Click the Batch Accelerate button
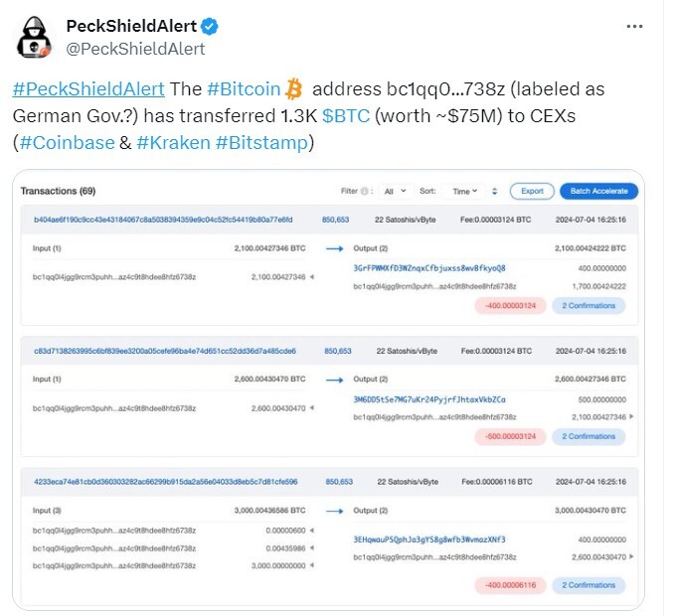This screenshot has width=676, height=616. (598, 192)
